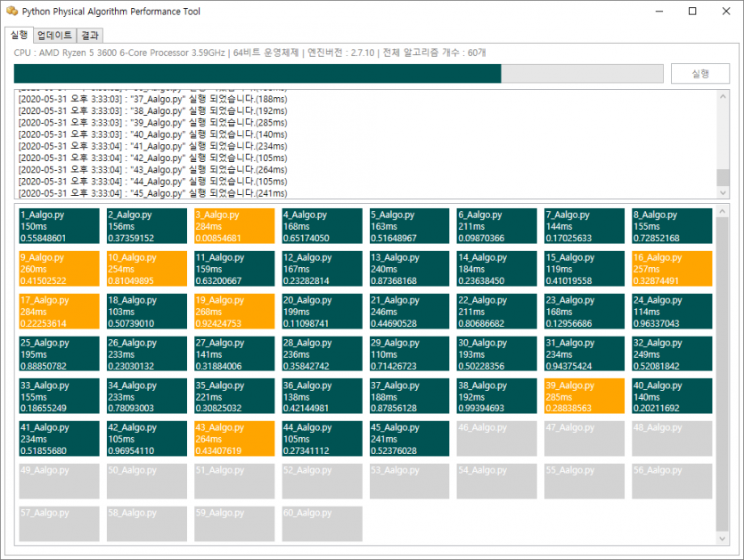Select the 1_Aalgo.py result tile
The image size is (744, 560).
(x=60, y=226)
